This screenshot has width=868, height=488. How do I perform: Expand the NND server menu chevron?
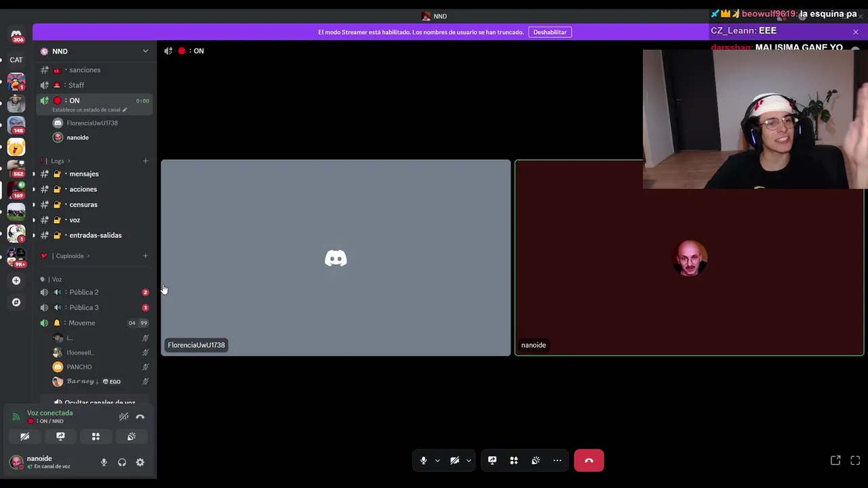(x=145, y=51)
